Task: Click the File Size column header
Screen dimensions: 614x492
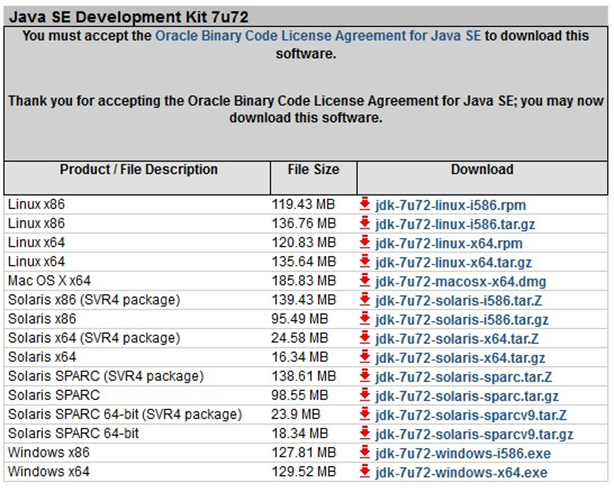Action: (x=313, y=170)
